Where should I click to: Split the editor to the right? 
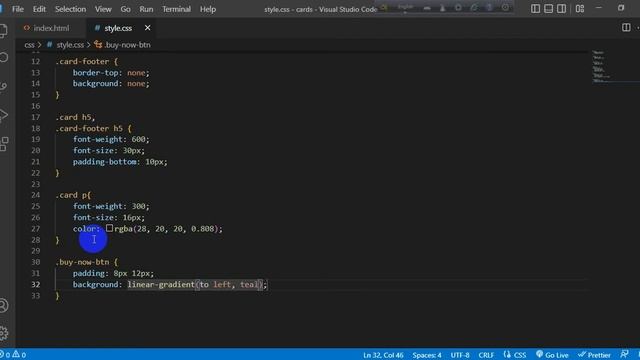626,27
